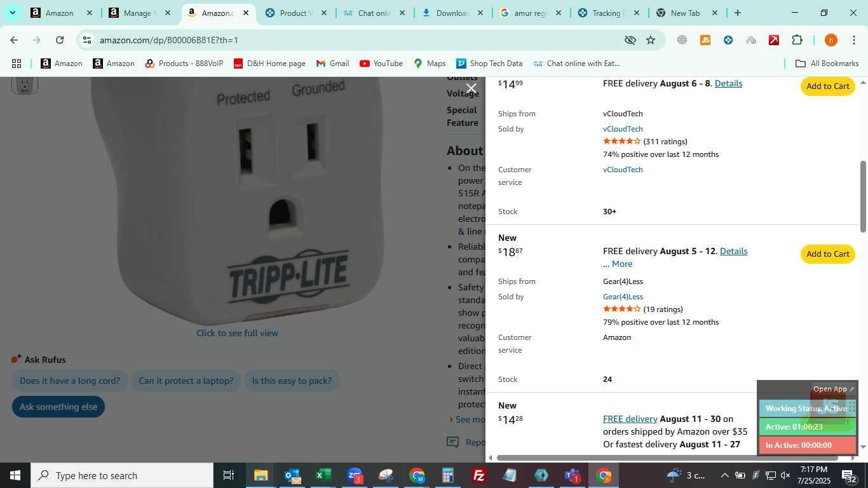This screenshot has height=488, width=868.
Task: Click the offers panel vertical scrollbar
Action: pyautogui.click(x=863, y=196)
